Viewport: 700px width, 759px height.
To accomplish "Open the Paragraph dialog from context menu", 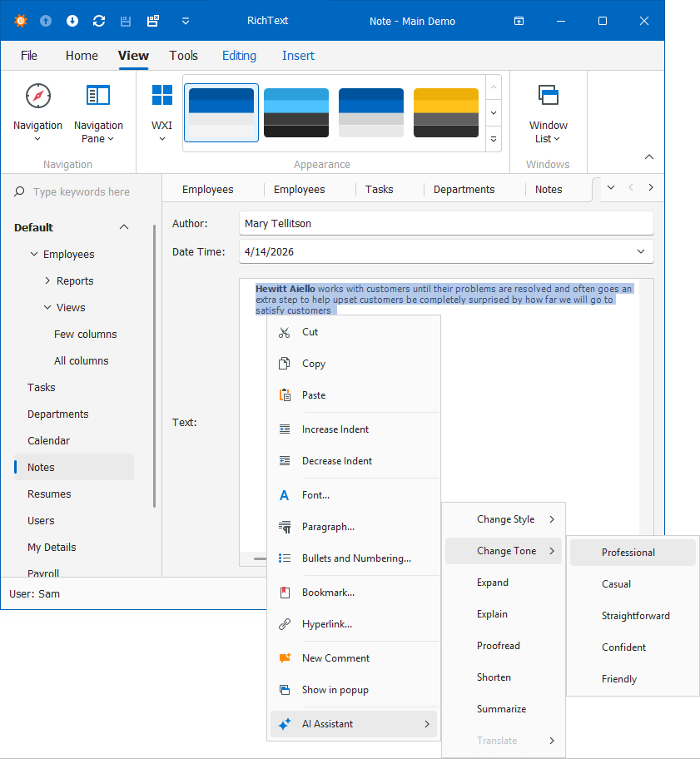I will (354, 527).
